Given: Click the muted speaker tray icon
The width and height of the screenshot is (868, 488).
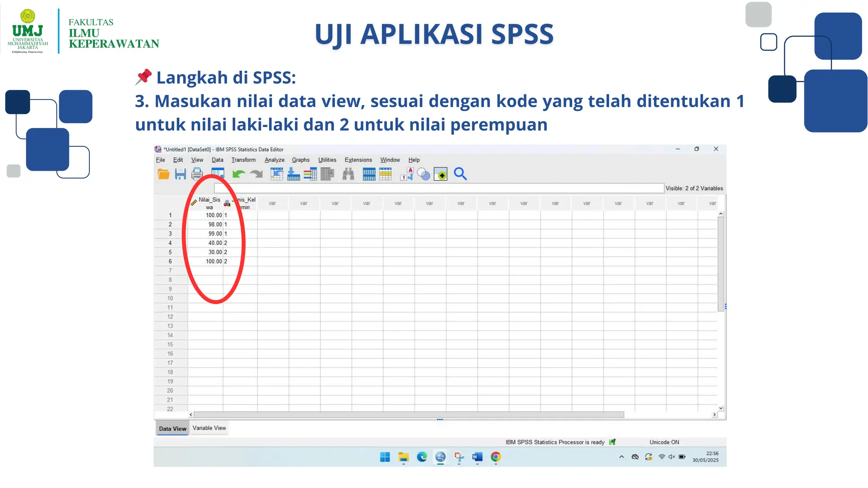Looking at the screenshot, I should [672, 457].
